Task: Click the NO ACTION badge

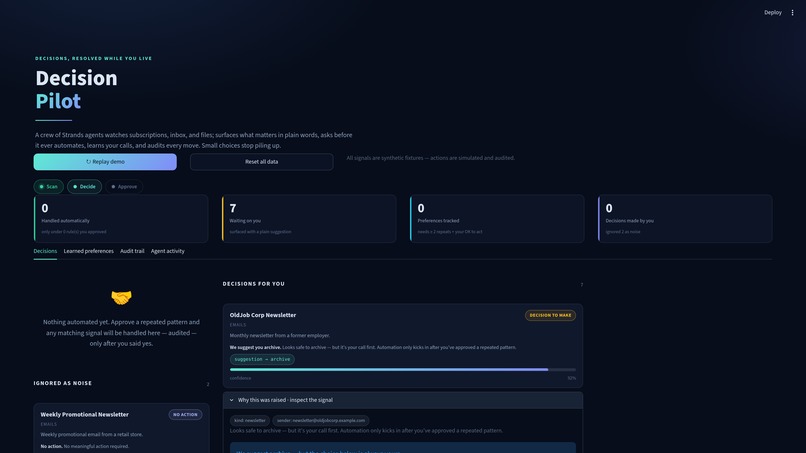Action: point(185,414)
